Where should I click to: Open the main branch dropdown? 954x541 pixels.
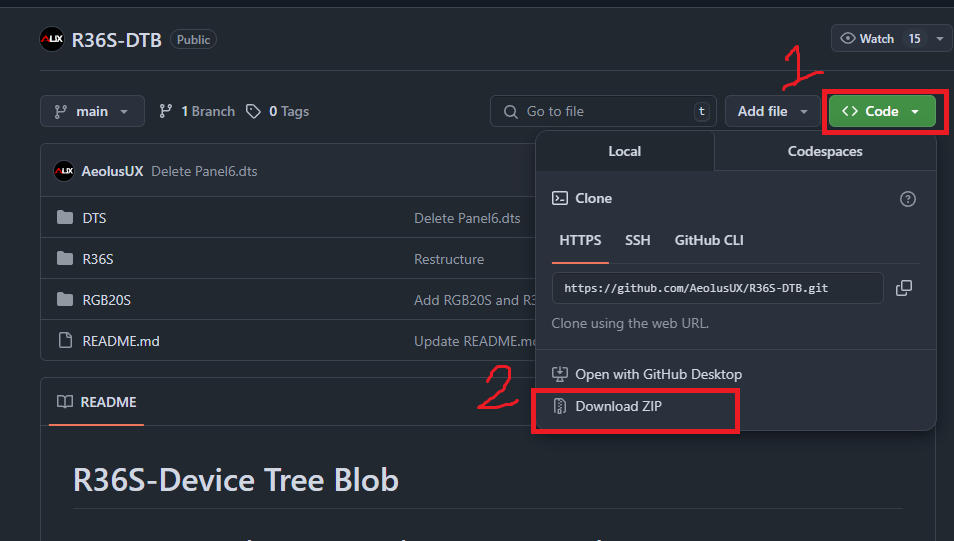point(92,111)
